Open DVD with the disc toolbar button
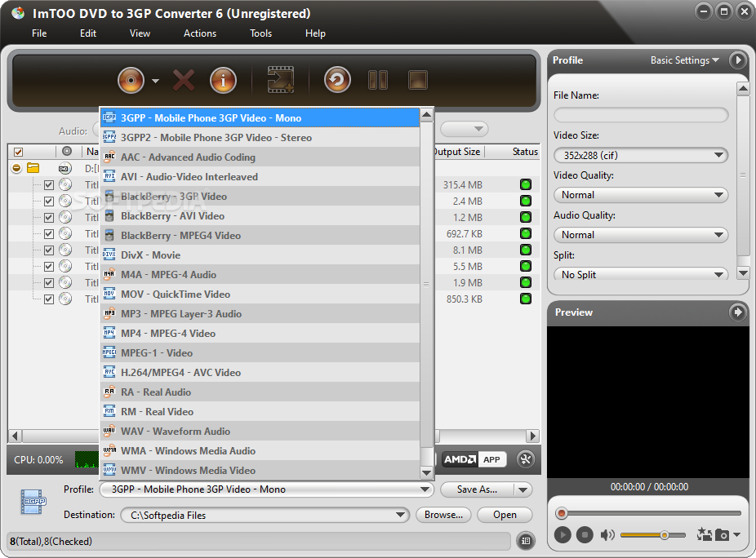The width and height of the screenshot is (756, 558). 131,81
